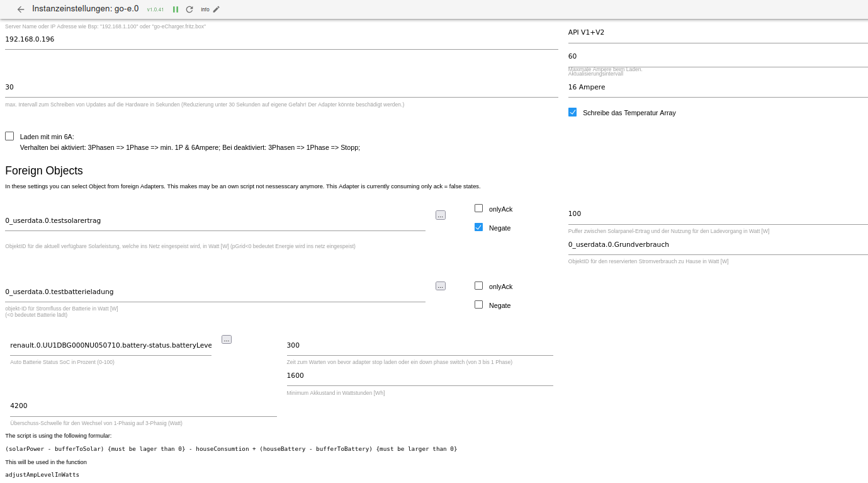The image size is (868, 483).
Task: Click 'Verhalten bei aktiviert' description line
Action: (x=190, y=147)
